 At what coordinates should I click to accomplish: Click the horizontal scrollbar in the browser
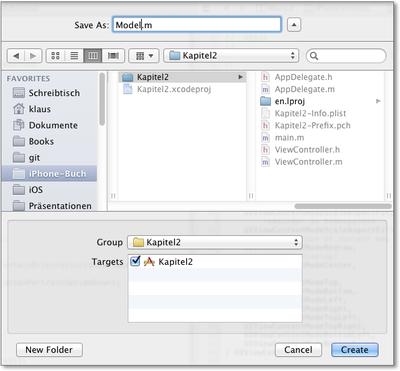point(343,206)
